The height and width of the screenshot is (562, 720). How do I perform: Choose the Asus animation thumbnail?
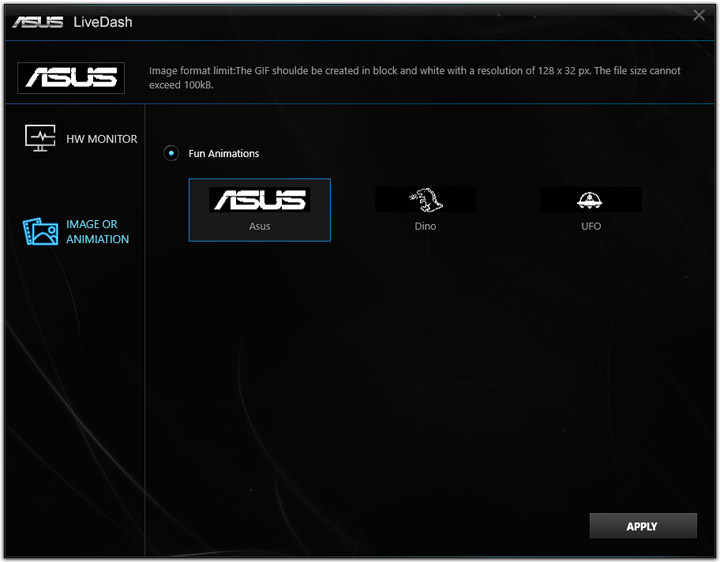259,199
